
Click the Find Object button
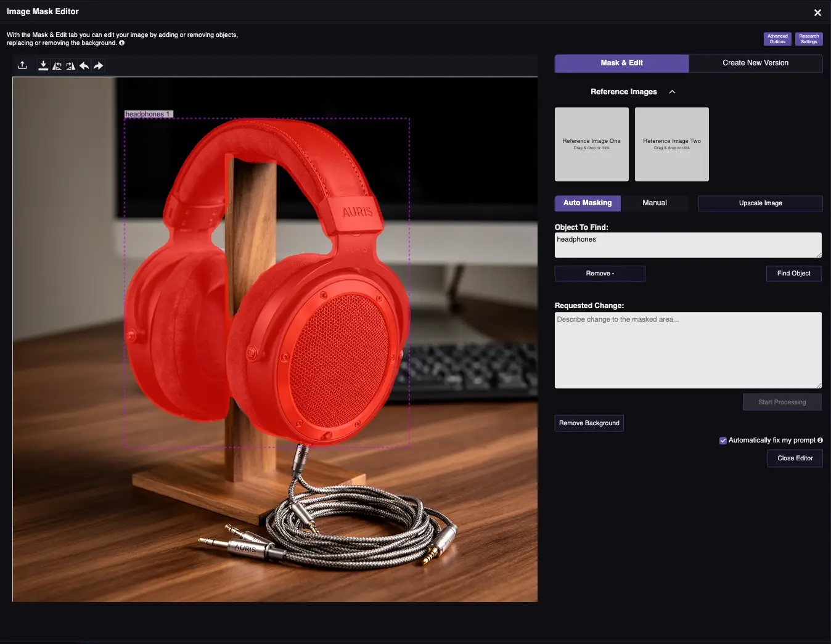(x=793, y=274)
